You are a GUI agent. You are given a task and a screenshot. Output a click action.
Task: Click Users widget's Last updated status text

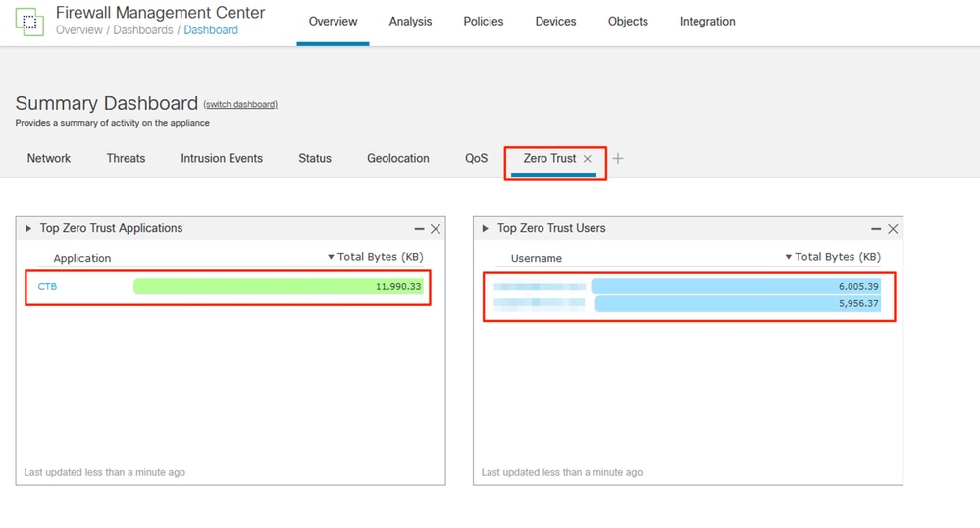click(562, 472)
